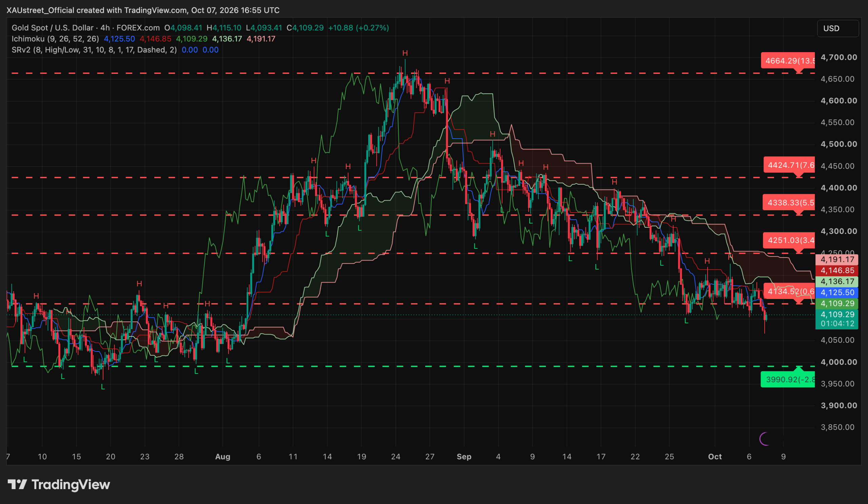Click the high price H4,115.10
The width and height of the screenshot is (868, 504).
coord(224,28)
